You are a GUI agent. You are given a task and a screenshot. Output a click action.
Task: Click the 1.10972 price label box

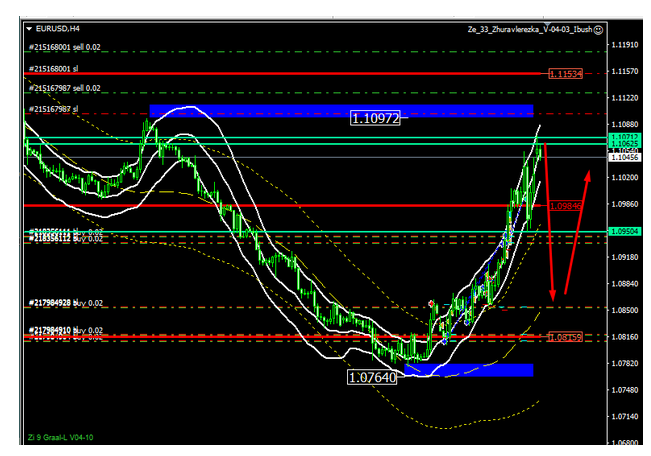click(x=376, y=119)
